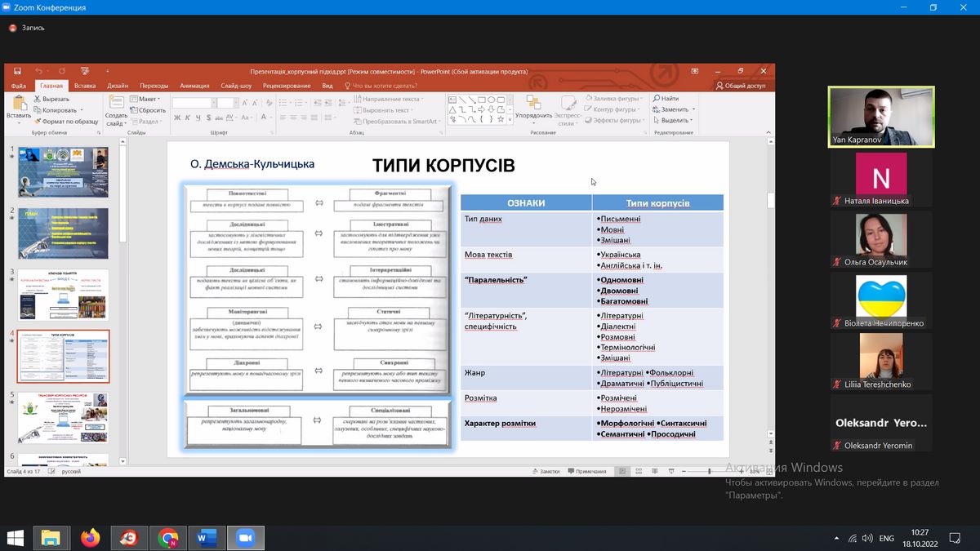Click the Общий доступ share button
Image resolution: width=980 pixels, height=551 pixels.
(740, 86)
